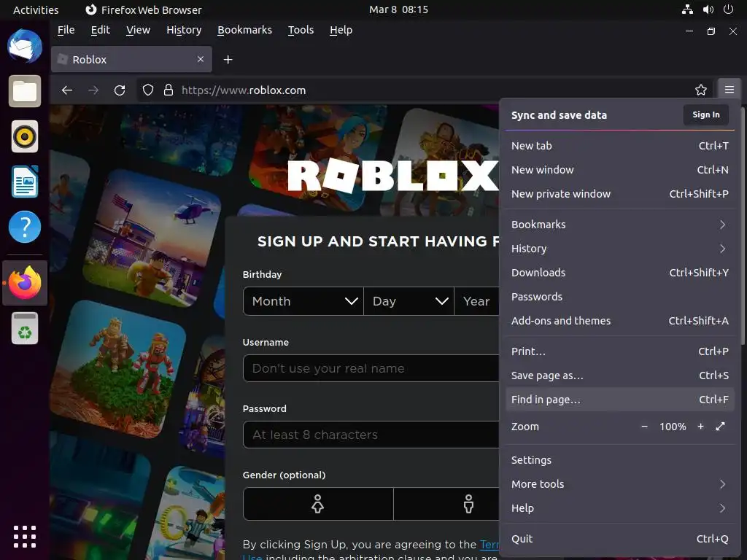Open the Year birthday dropdown
747x560 pixels.
[476, 301]
